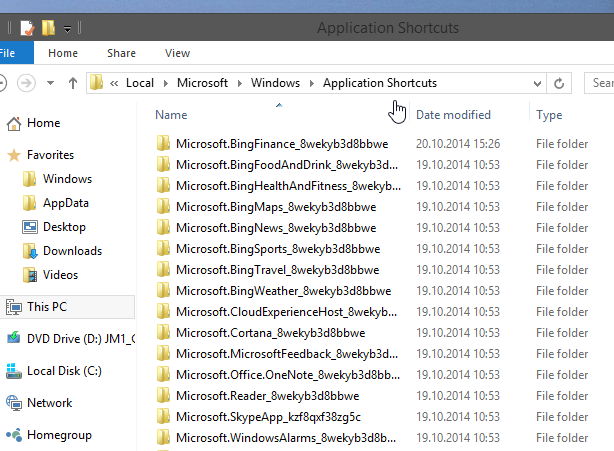The image size is (614, 451).
Task: Open subfolder arrow after Windows breadcrumb
Action: [312, 83]
